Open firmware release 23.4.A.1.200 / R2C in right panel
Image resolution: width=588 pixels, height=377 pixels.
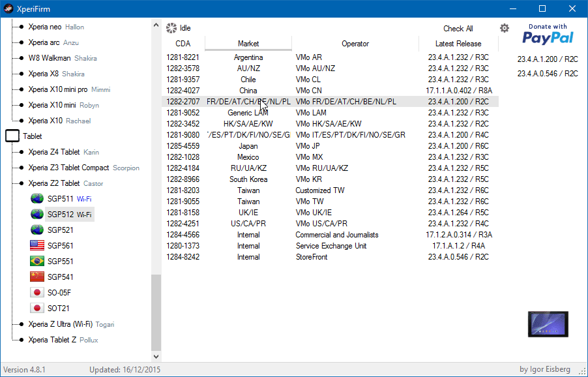click(548, 59)
